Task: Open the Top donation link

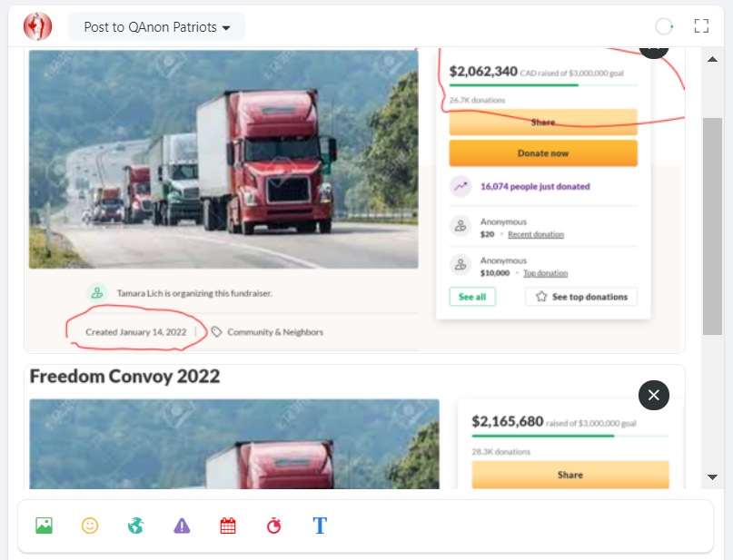Action: click(x=546, y=273)
